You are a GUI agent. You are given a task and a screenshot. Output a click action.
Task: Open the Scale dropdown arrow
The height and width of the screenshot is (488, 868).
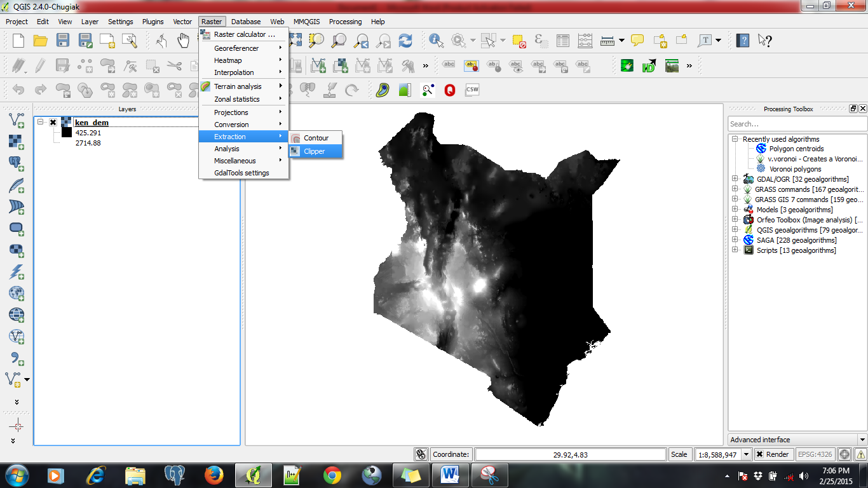[747, 454]
